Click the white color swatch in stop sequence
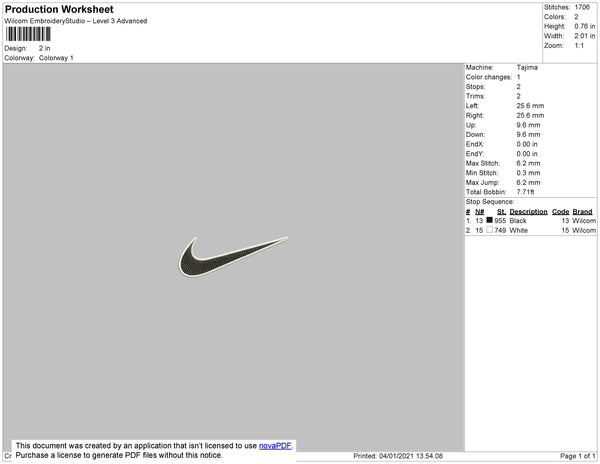Screen dimensions: 600x464 click(489, 230)
